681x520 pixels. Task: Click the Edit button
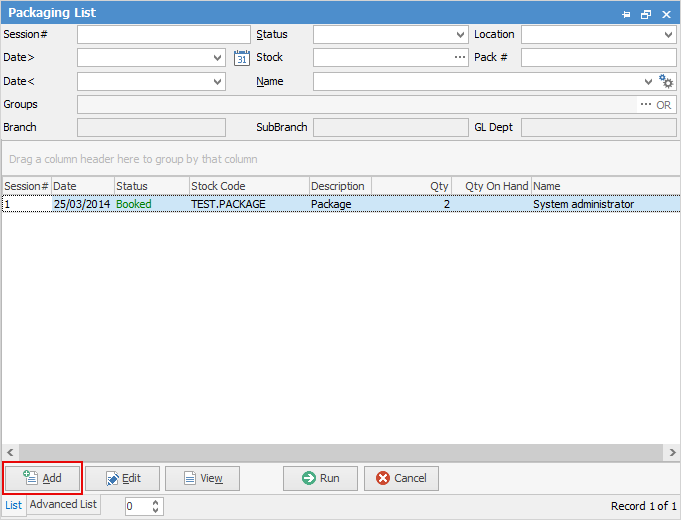pos(122,478)
